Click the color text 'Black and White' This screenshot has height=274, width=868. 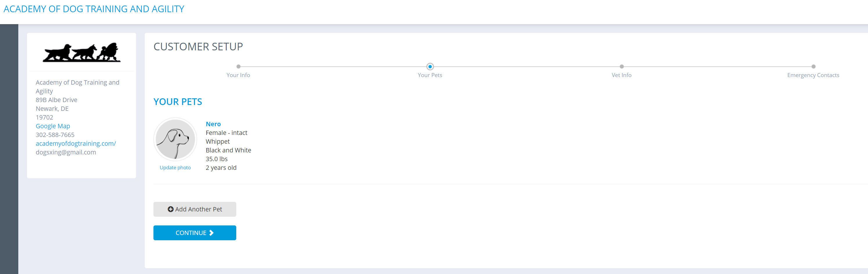228,150
